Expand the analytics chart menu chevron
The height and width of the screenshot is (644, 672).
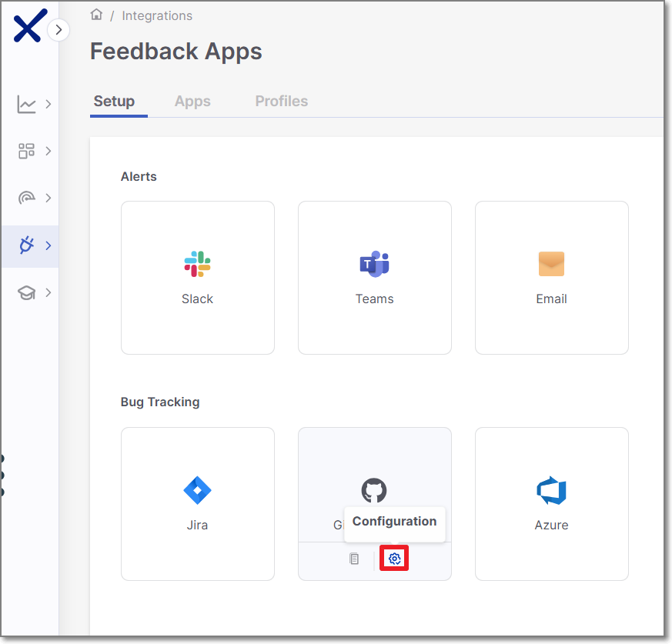tap(48, 104)
